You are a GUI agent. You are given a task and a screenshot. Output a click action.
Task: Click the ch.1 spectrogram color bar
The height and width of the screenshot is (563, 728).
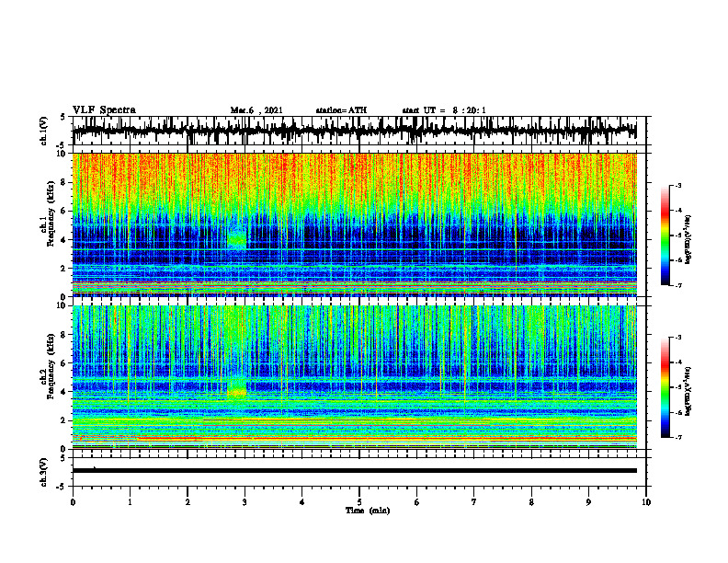[x=665, y=236]
